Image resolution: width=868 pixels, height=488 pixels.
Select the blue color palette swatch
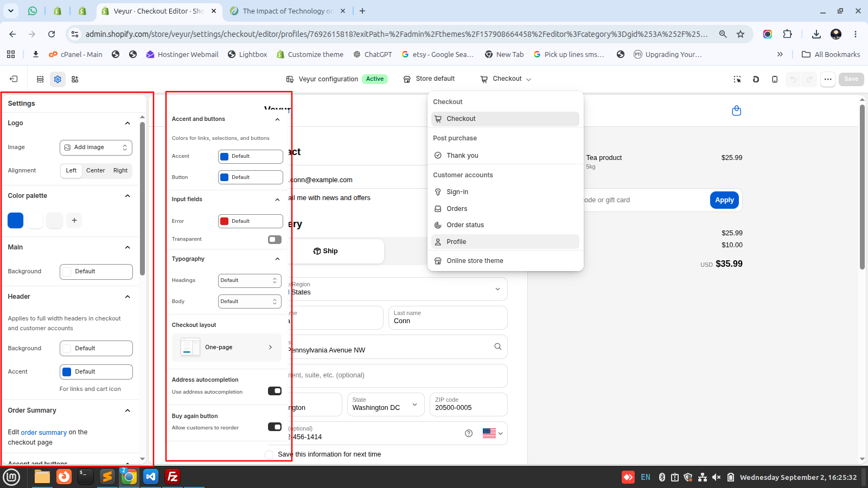(x=16, y=220)
